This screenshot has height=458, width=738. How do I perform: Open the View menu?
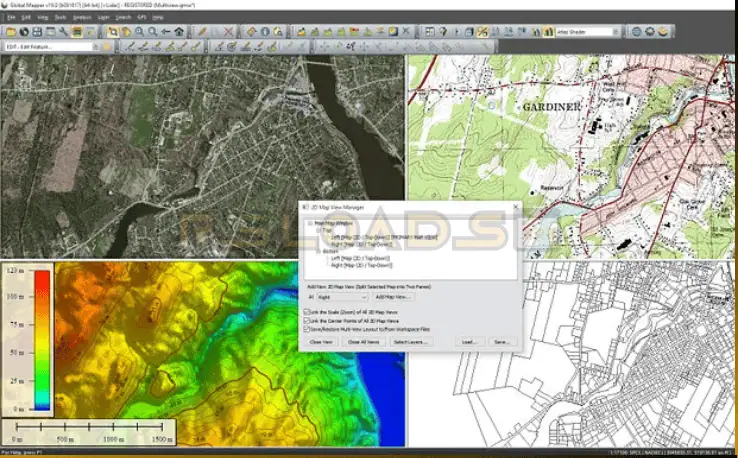tap(42, 17)
